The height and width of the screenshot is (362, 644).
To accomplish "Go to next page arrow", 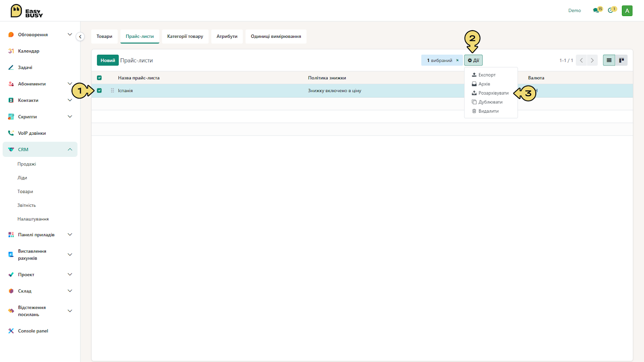I will click(x=592, y=60).
